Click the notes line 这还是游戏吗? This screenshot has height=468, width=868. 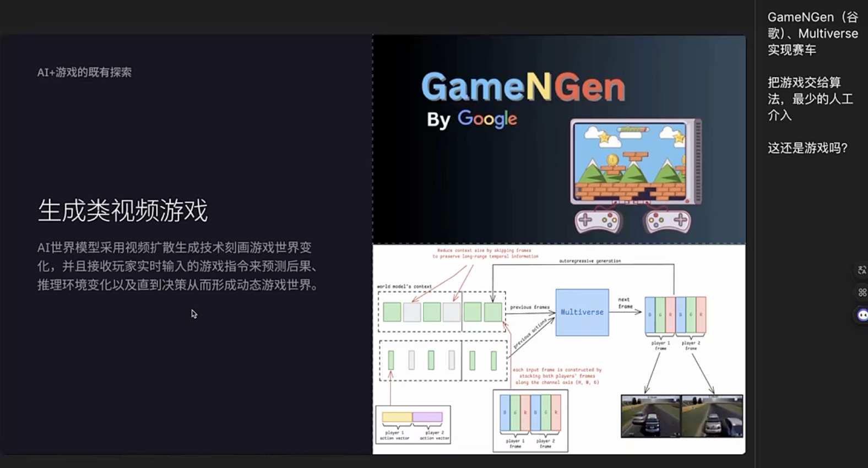[807, 148]
